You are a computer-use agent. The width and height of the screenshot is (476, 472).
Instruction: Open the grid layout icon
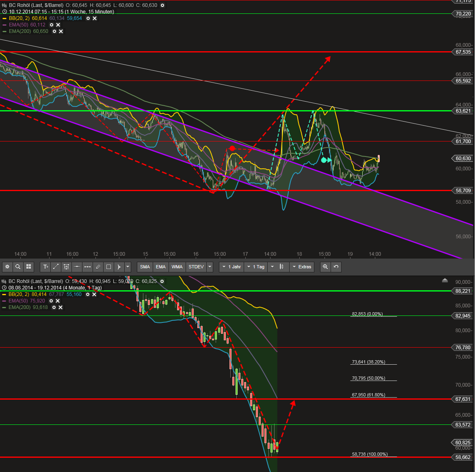click(28, 267)
